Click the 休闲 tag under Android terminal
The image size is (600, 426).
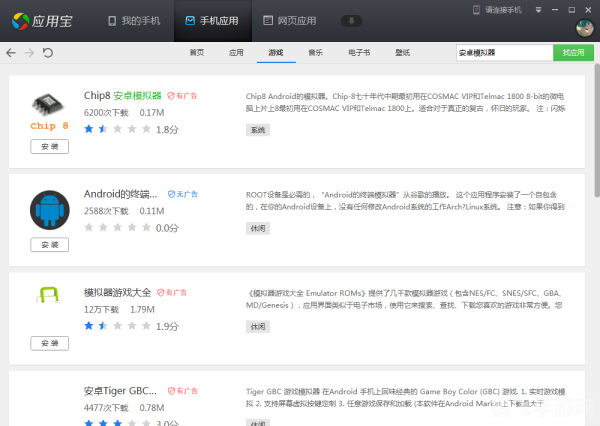[258, 229]
